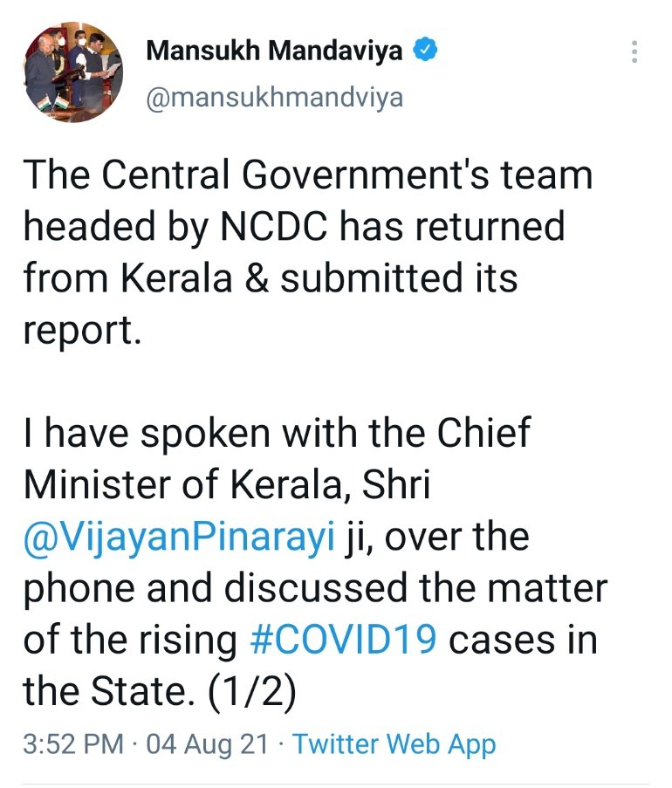The image size is (672, 788).
Task: Click "phone and discussed the matter" line
Action: [x=314, y=588]
